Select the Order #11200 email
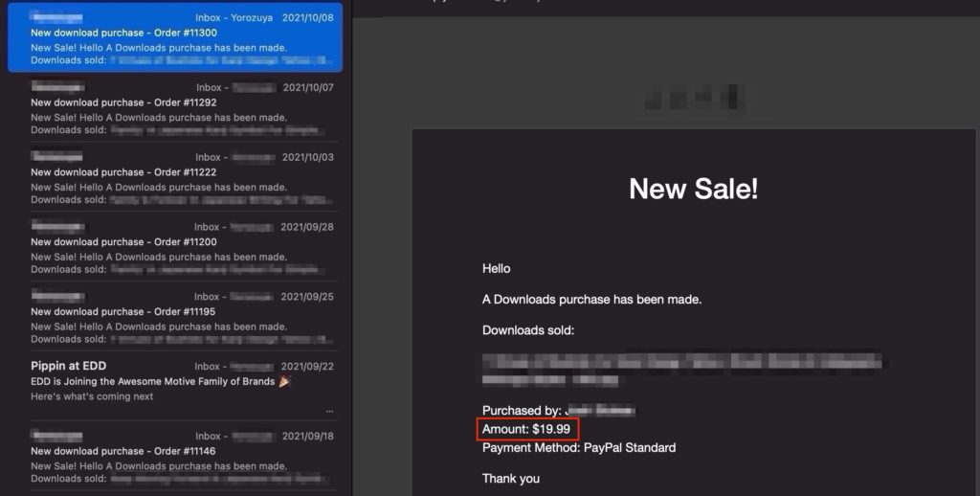Image resolution: width=980 pixels, height=496 pixels. [175, 247]
